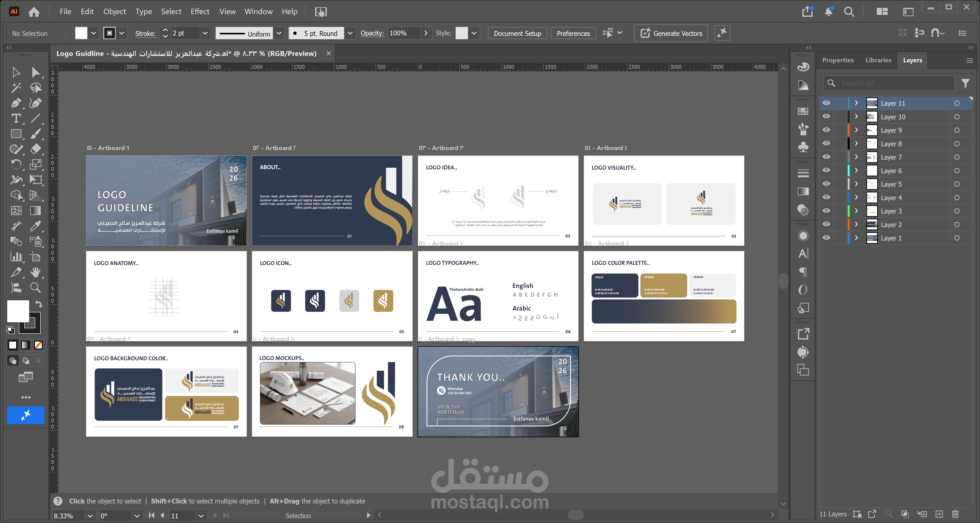Open brush definition 5 pt. Round dropdown
Viewport: 980px width, 523px height.
(x=350, y=33)
